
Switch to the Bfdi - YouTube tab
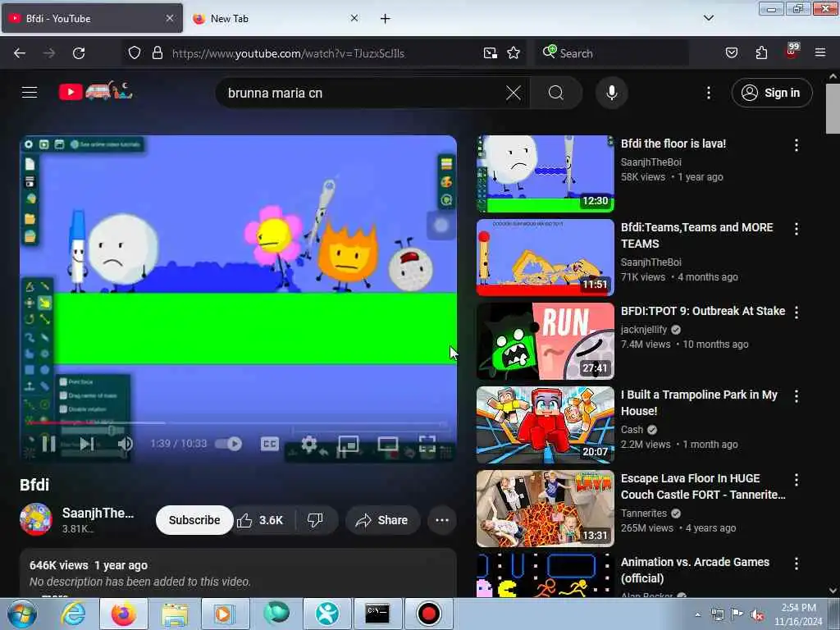(x=92, y=18)
